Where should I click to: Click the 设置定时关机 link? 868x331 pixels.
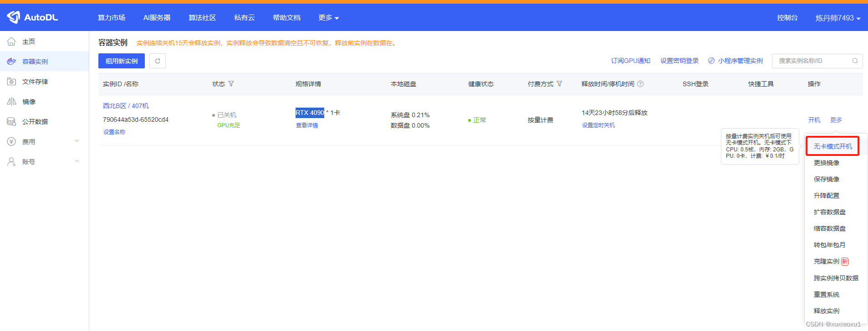point(598,125)
